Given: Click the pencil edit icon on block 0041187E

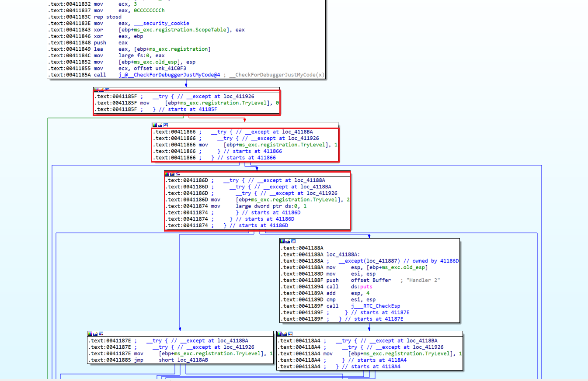Looking at the screenshot, I should [x=95, y=334].
